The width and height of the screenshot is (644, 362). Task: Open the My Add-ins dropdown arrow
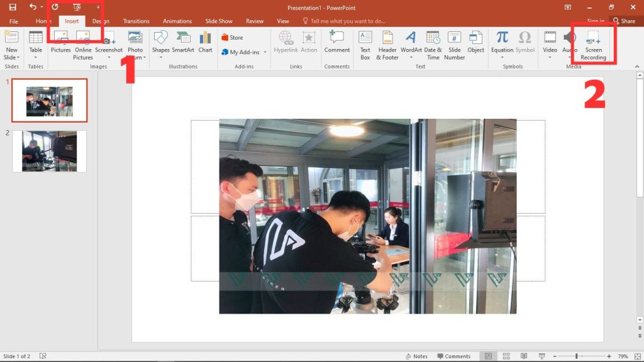pyautogui.click(x=265, y=53)
